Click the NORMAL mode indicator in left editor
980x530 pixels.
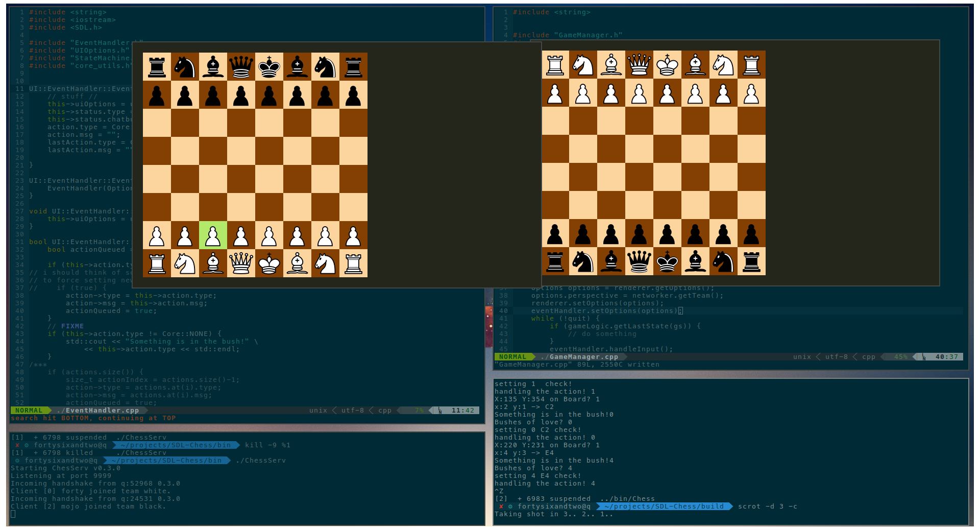30,410
